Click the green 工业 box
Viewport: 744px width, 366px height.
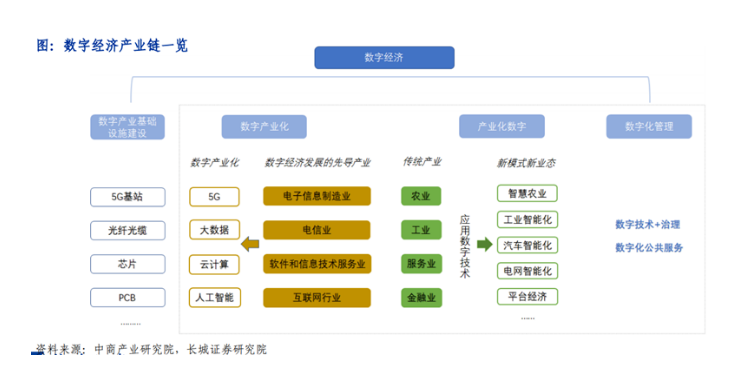[x=421, y=230]
